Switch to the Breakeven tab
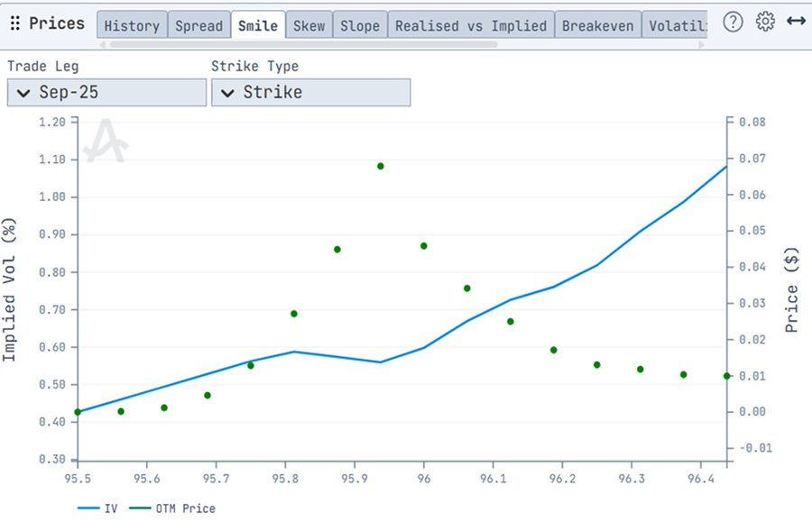 tap(597, 25)
